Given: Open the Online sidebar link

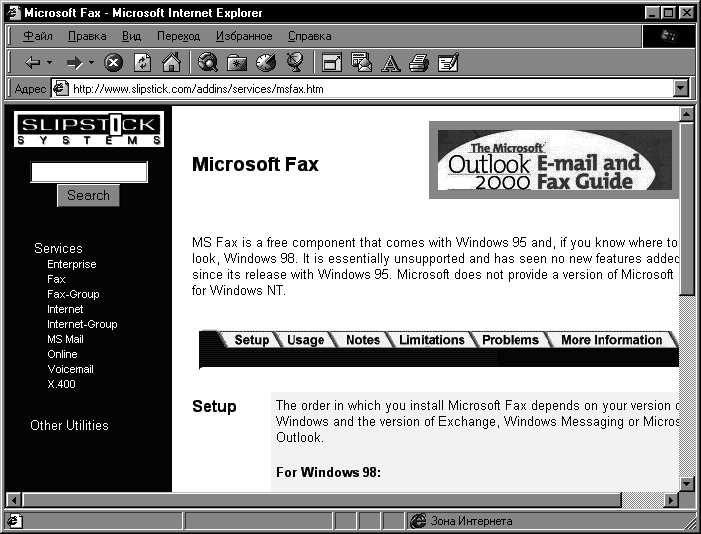Looking at the screenshot, I should 62,354.
